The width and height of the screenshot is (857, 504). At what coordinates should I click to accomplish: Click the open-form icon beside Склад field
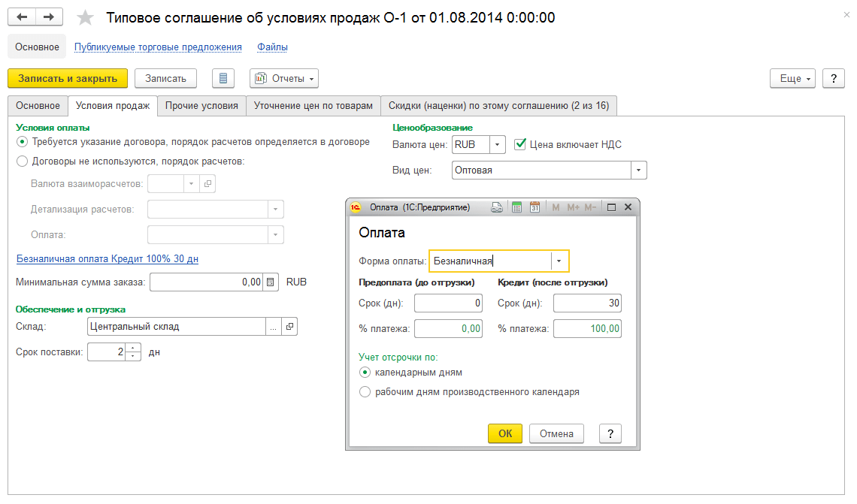[289, 326]
